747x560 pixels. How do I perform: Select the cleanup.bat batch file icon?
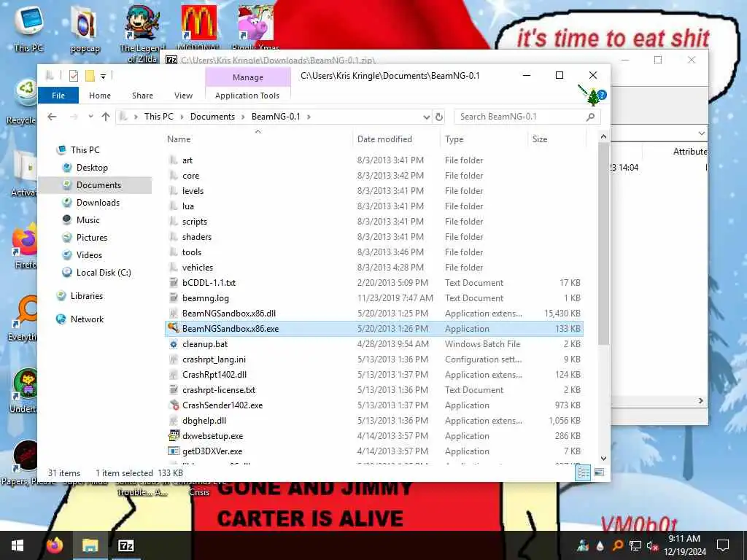pos(174,344)
